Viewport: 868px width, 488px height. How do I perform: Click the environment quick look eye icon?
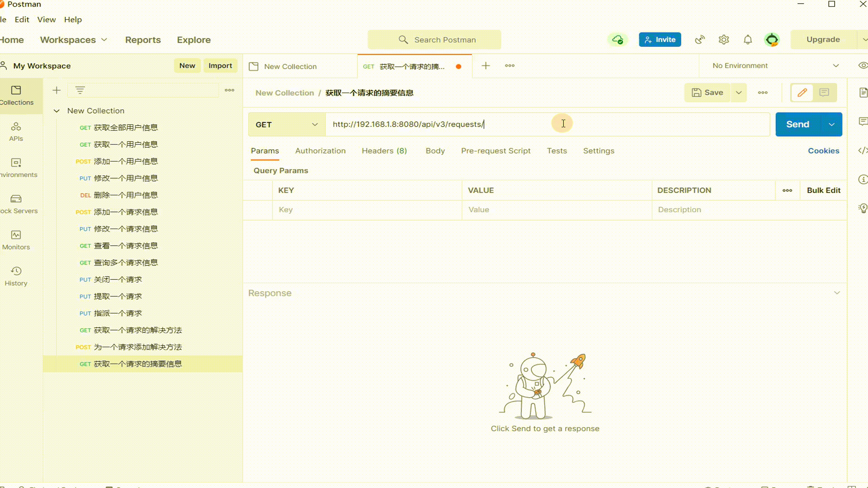(x=863, y=65)
